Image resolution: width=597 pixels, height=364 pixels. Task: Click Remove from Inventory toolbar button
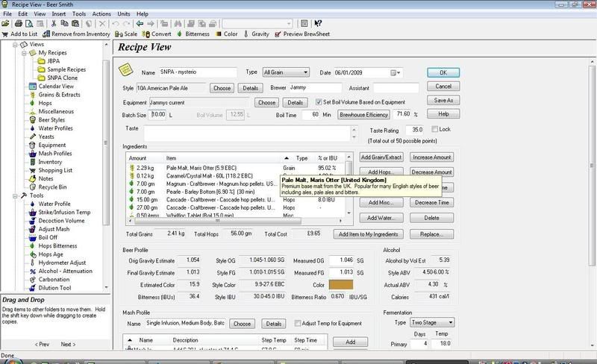pos(76,34)
